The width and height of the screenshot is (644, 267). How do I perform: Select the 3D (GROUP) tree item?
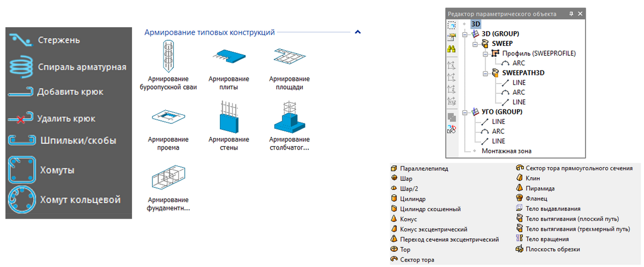(x=500, y=34)
